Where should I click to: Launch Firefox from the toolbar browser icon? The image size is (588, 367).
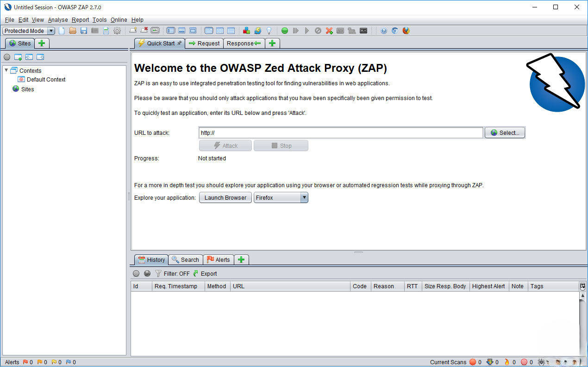[406, 31]
